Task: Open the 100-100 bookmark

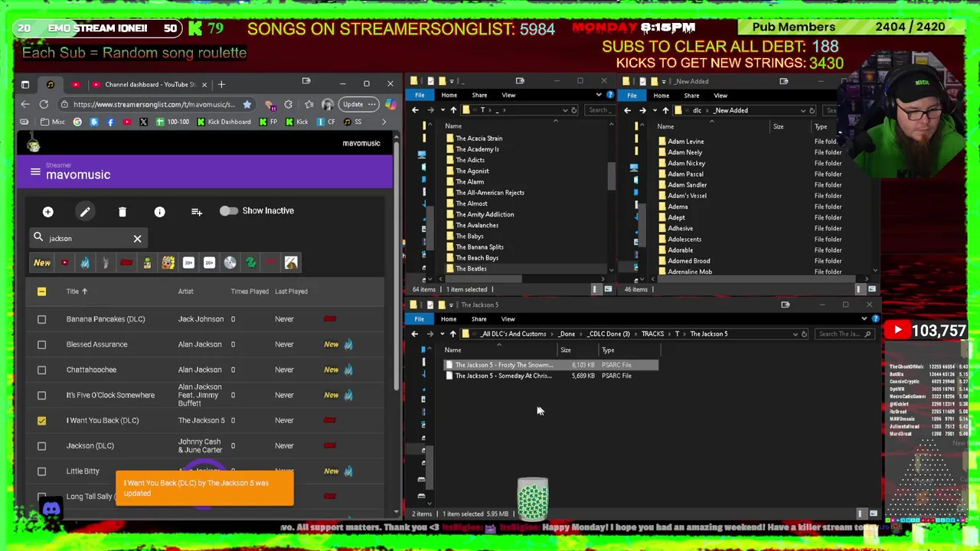Action: pos(172,122)
